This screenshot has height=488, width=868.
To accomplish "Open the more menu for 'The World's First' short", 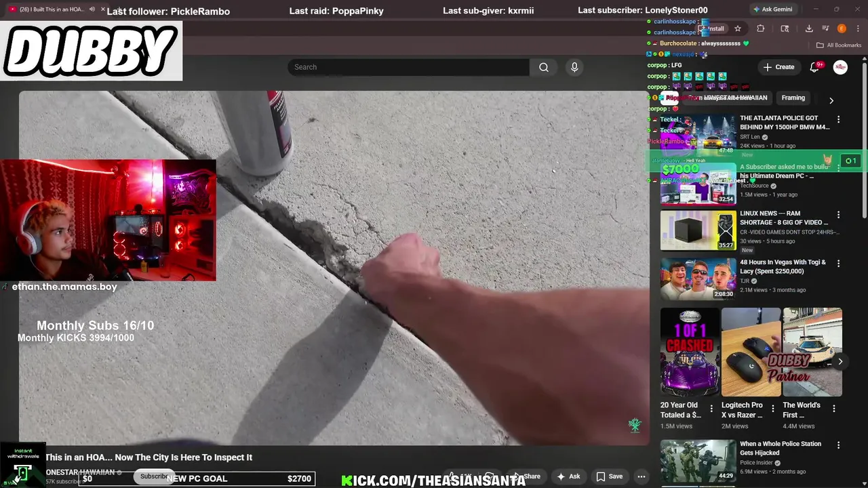I will coord(834,409).
